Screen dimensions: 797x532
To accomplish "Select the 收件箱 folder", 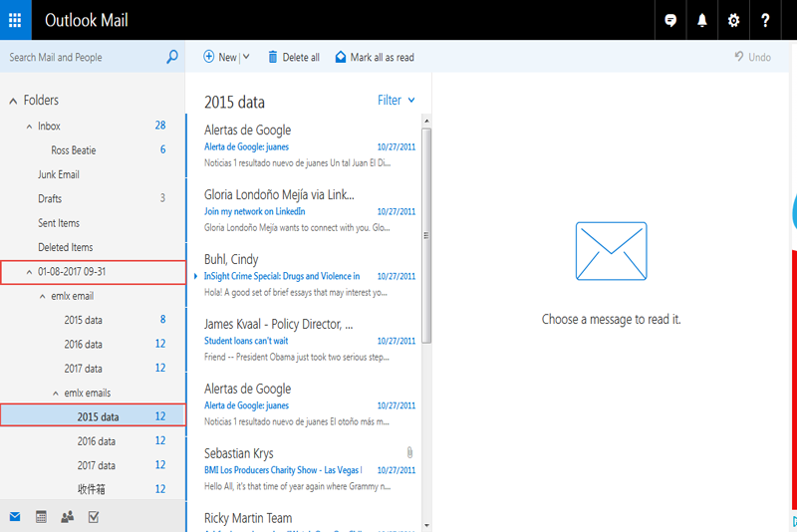I will pyautogui.click(x=93, y=489).
